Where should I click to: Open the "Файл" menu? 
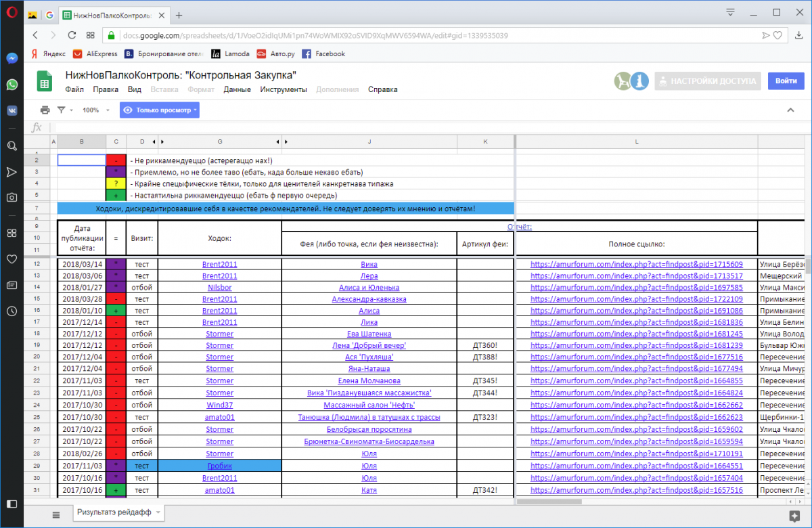(x=74, y=89)
